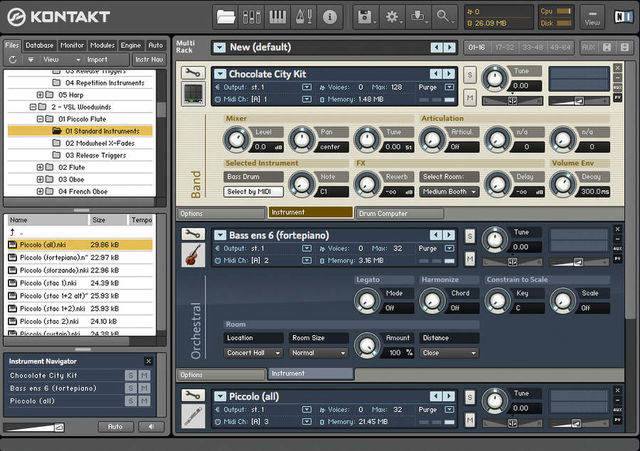Select next multi rack preset arrow
Image resolution: width=640 pixels, height=451 pixels.
tap(450, 47)
